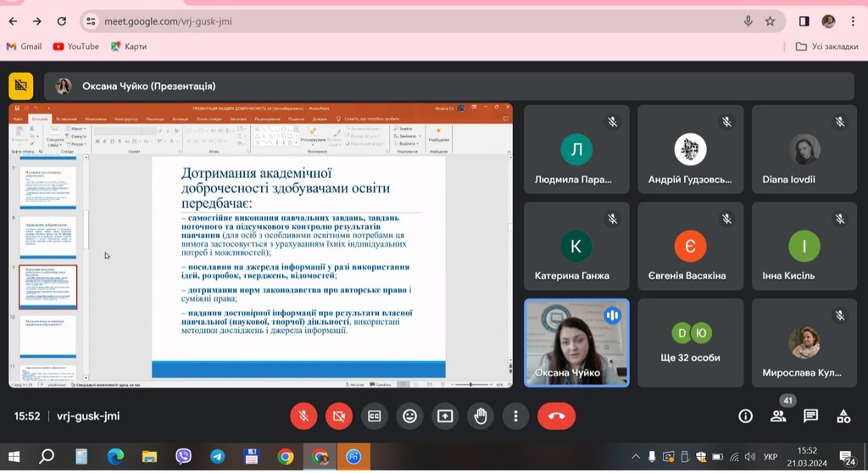Viewport: 868px width, 473px height.
Task: Open the YouTube bookmark
Action: [75, 47]
